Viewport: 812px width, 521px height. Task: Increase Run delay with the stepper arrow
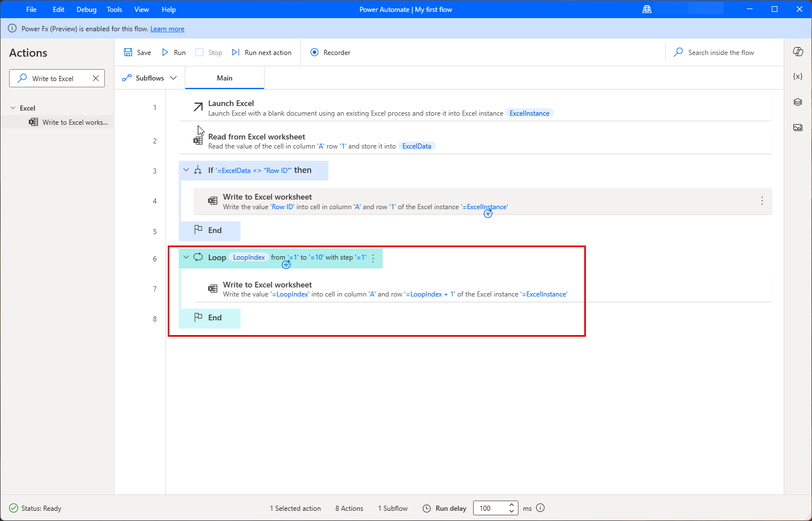511,505
